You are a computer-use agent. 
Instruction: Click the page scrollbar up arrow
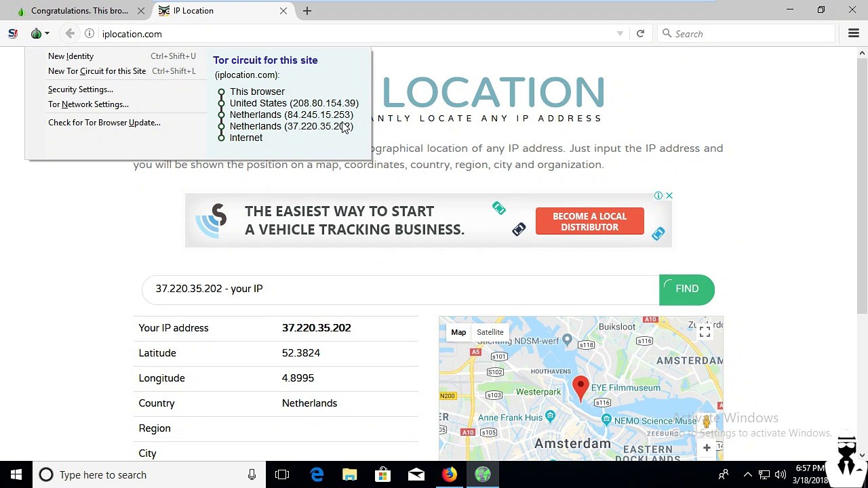pyautogui.click(x=862, y=53)
